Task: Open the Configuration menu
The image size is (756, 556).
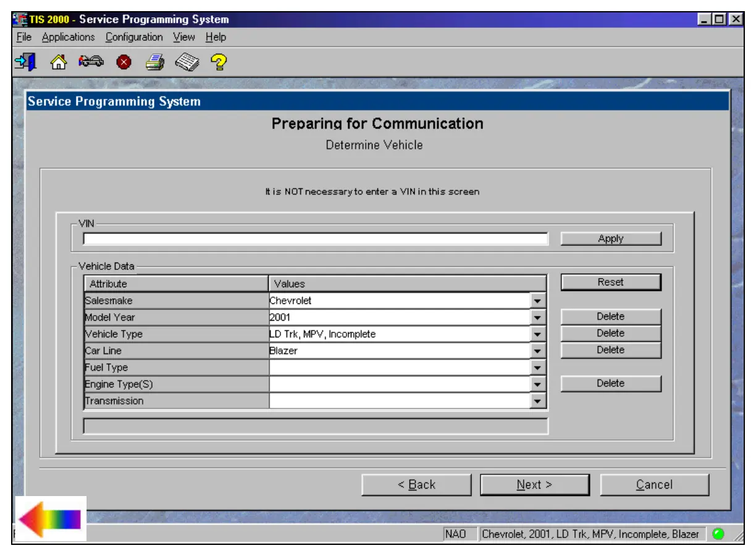Action: pyautogui.click(x=134, y=37)
